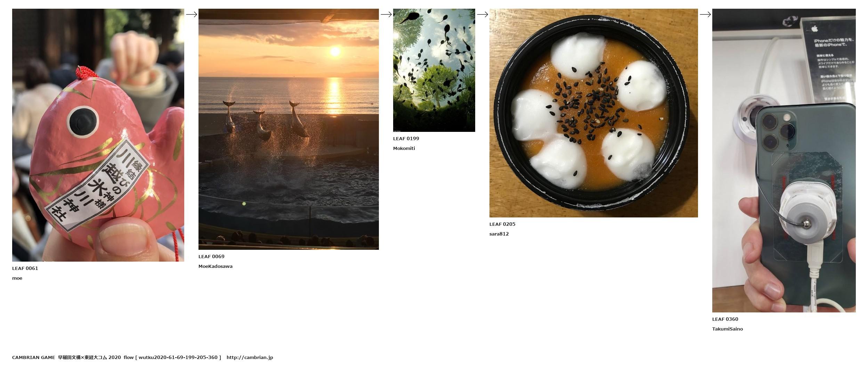Open the http://cambrian.jp link in footer
The width and height of the screenshot is (868, 366).
coord(250,357)
